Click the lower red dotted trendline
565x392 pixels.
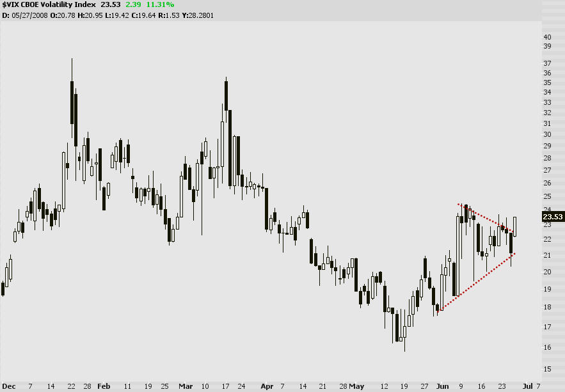(x=475, y=282)
